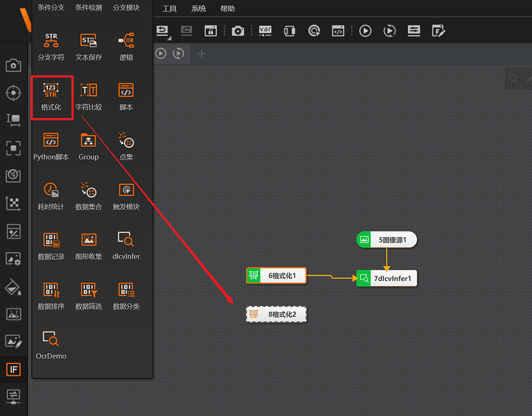Select the 数据筛选 tool

tap(89, 296)
